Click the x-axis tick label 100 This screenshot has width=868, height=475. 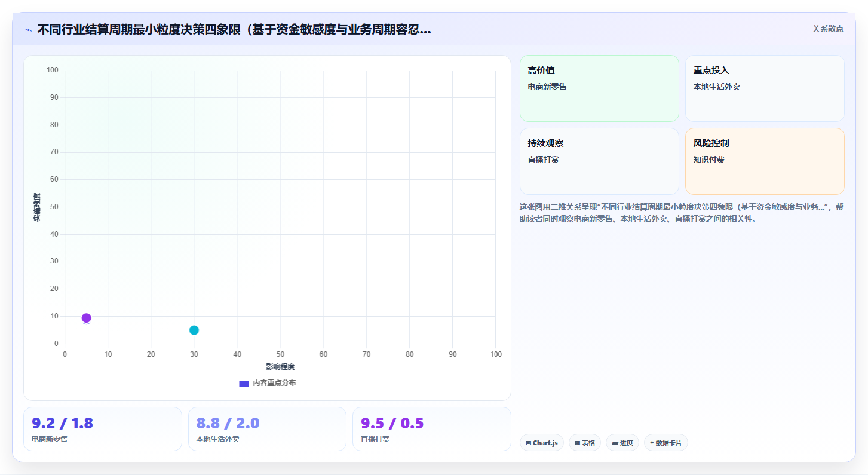496,354
